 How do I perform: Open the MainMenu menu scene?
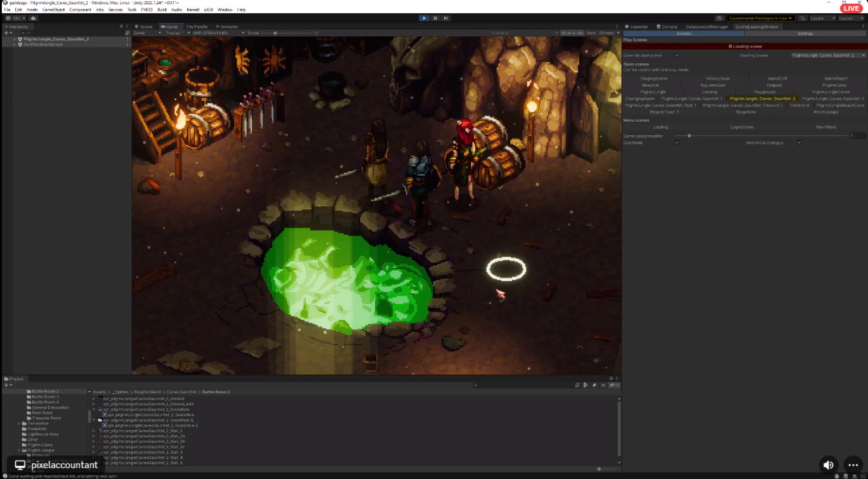(826, 127)
